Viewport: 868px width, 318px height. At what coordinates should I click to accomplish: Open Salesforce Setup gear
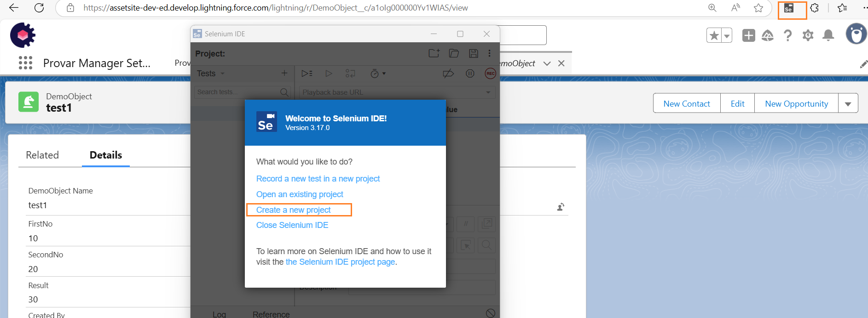coord(808,35)
